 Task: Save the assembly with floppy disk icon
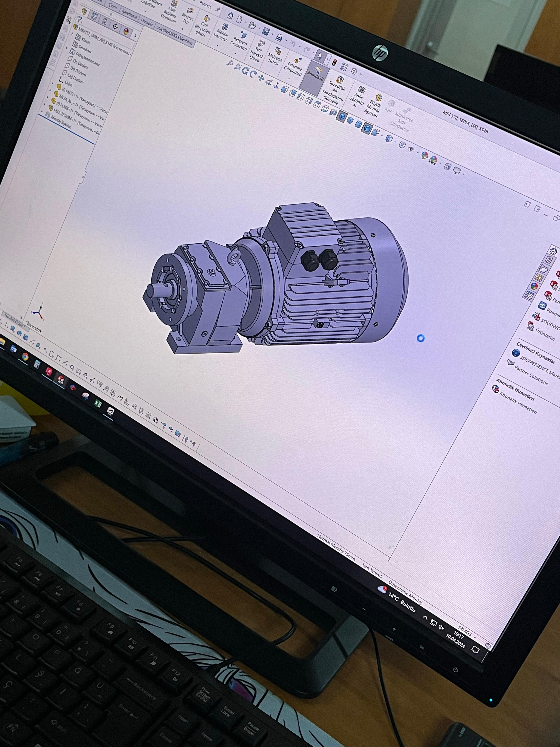(x=266, y=31)
